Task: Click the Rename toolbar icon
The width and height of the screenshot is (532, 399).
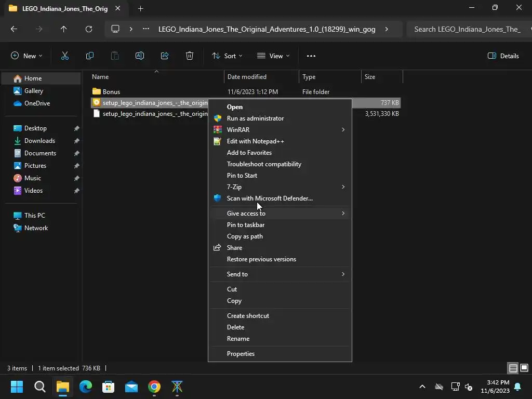Action: pyautogui.click(x=140, y=56)
